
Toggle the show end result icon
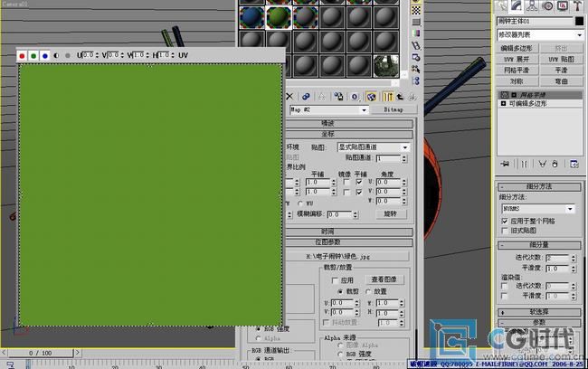coord(388,97)
